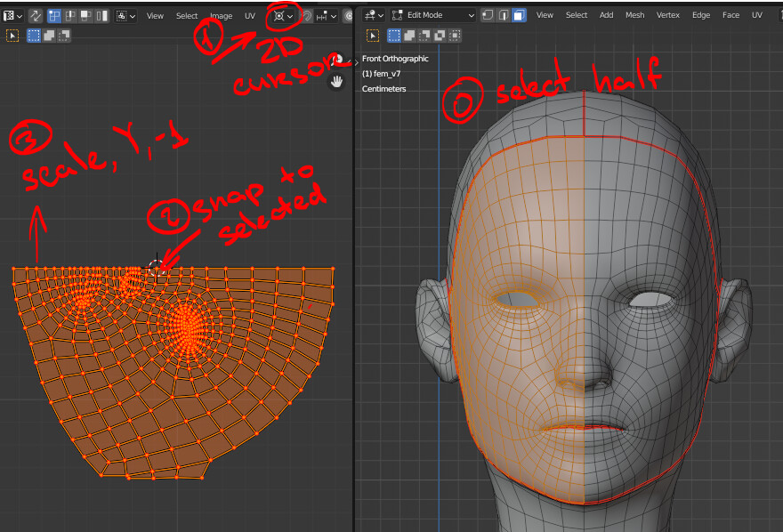Viewport: 783px width, 532px height.
Task: Toggle UV snapping magnet
Action: tap(307, 16)
